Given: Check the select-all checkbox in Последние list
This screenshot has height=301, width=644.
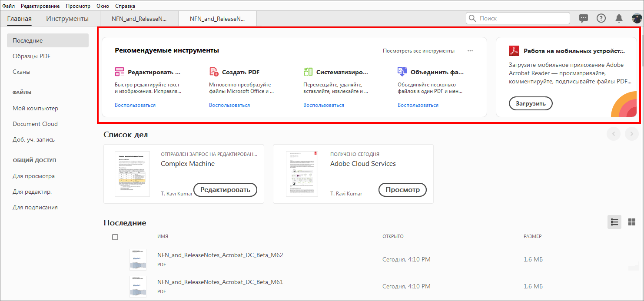Looking at the screenshot, I should coord(115,237).
